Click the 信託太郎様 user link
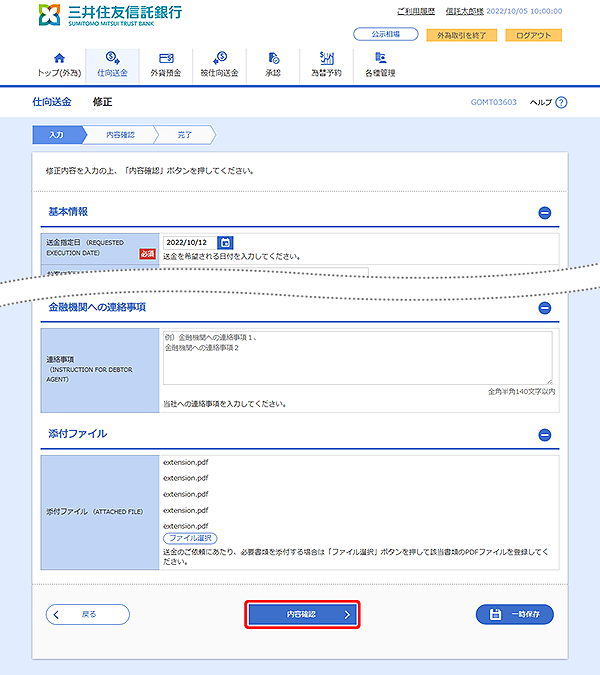600x675 pixels. 465,11
